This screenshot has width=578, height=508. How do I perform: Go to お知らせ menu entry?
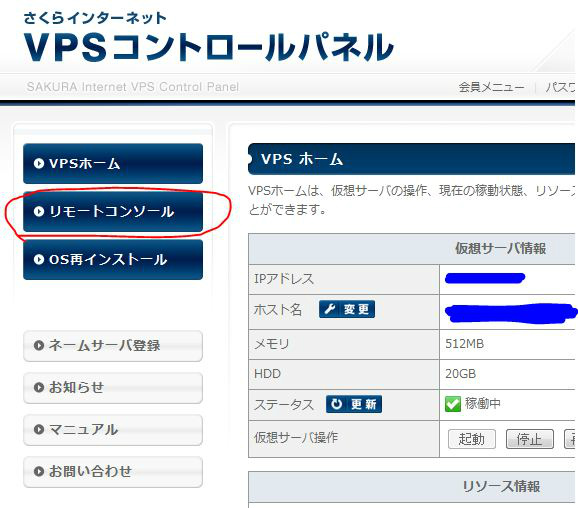(113, 388)
